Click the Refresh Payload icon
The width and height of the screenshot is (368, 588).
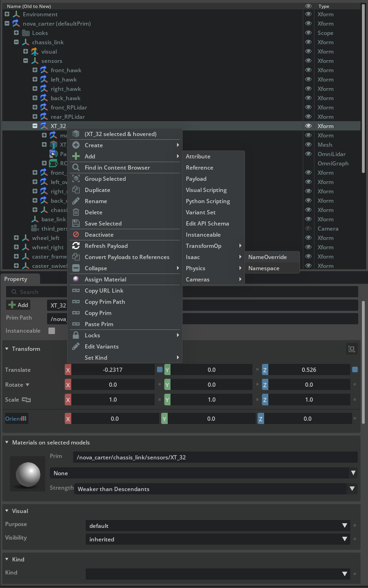[x=76, y=246]
